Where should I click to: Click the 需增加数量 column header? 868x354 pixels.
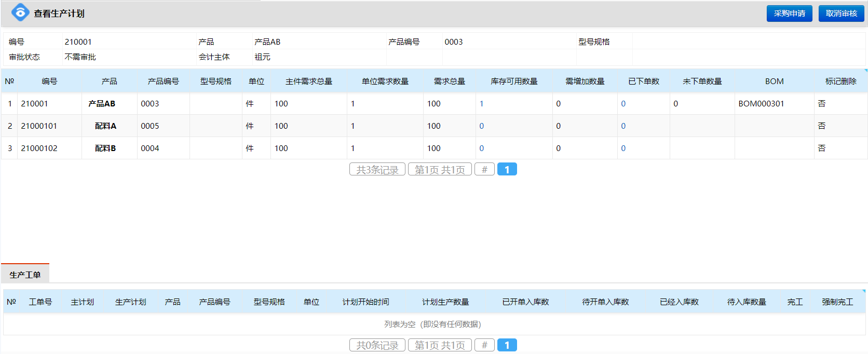[x=585, y=81]
